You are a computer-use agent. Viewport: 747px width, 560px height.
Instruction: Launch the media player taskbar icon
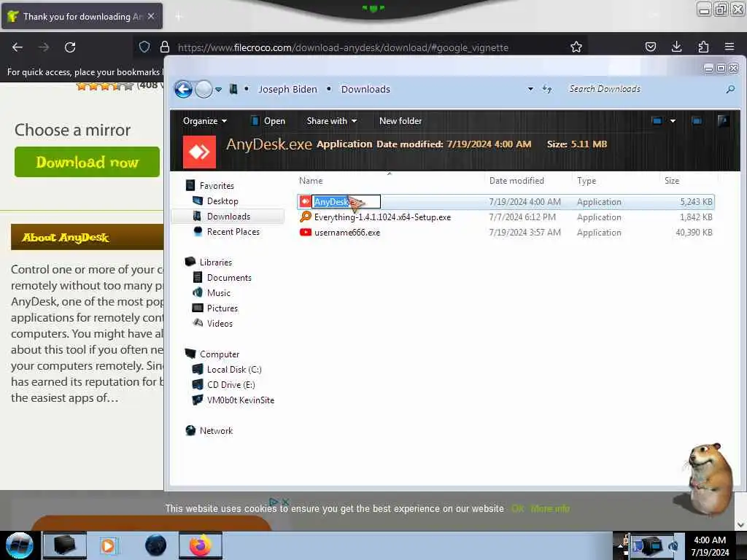coord(108,545)
